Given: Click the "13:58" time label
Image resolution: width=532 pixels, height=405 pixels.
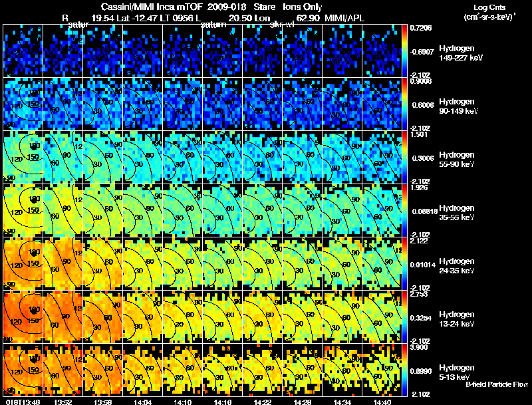Looking at the screenshot, I should point(103,402).
